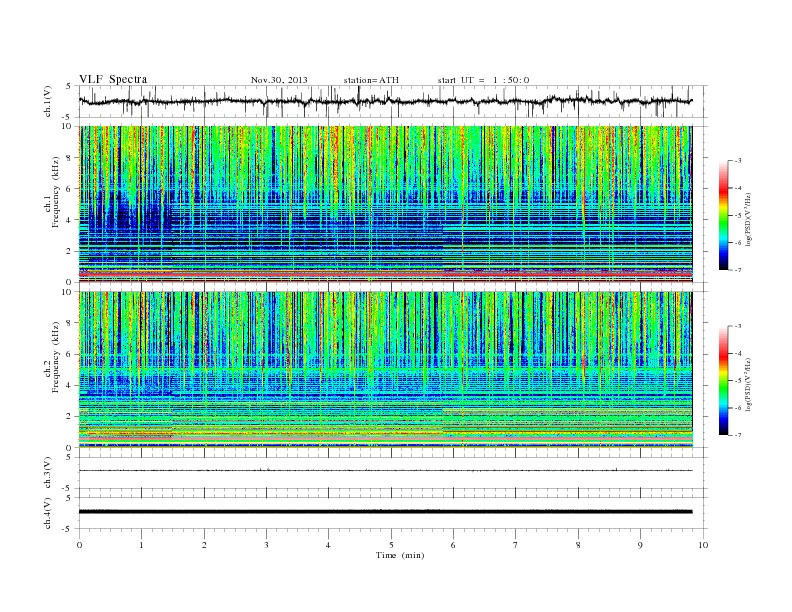Click the "-3" tick on ch.1 colorbar
The height and width of the screenshot is (612, 792).
(x=738, y=161)
